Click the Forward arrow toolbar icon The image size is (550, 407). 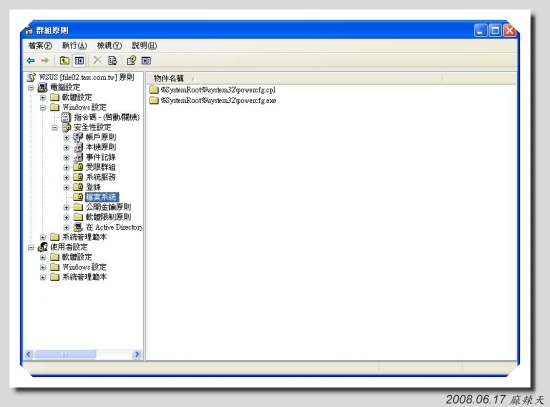click(45, 61)
